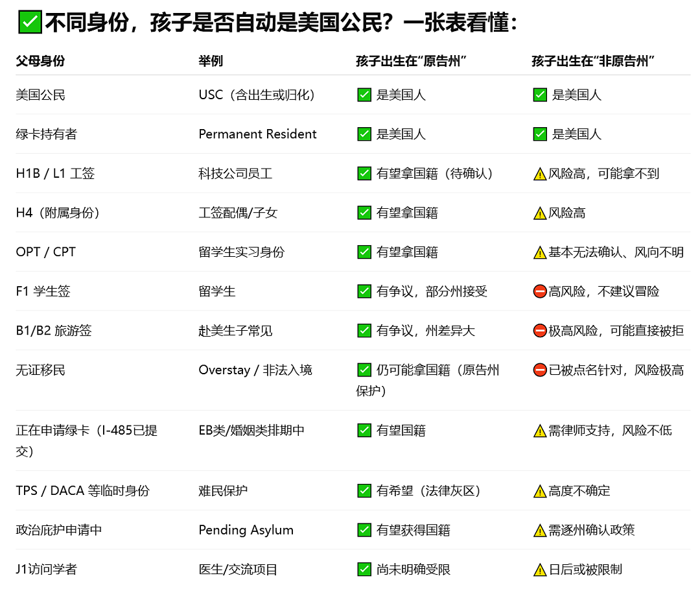Click green check beside 有希望（法律灰区）
The image size is (700, 600).
(x=364, y=490)
